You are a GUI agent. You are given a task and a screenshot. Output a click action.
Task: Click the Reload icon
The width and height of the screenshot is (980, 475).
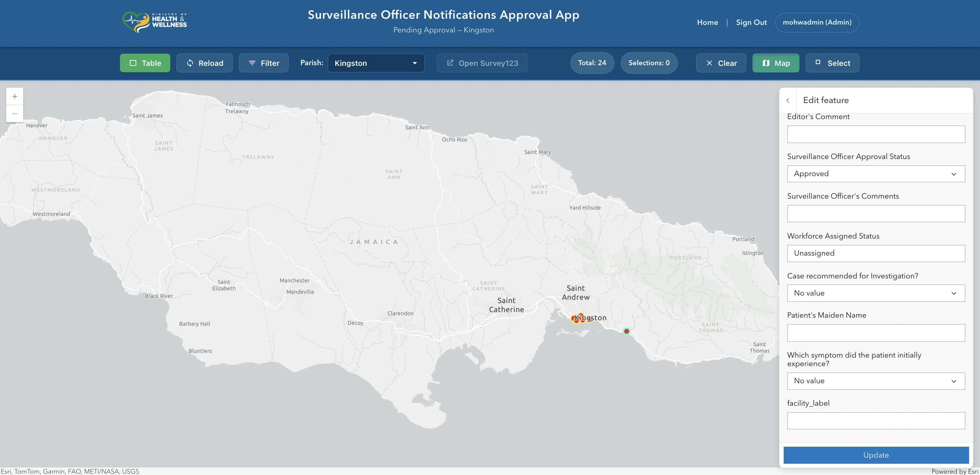click(190, 63)
